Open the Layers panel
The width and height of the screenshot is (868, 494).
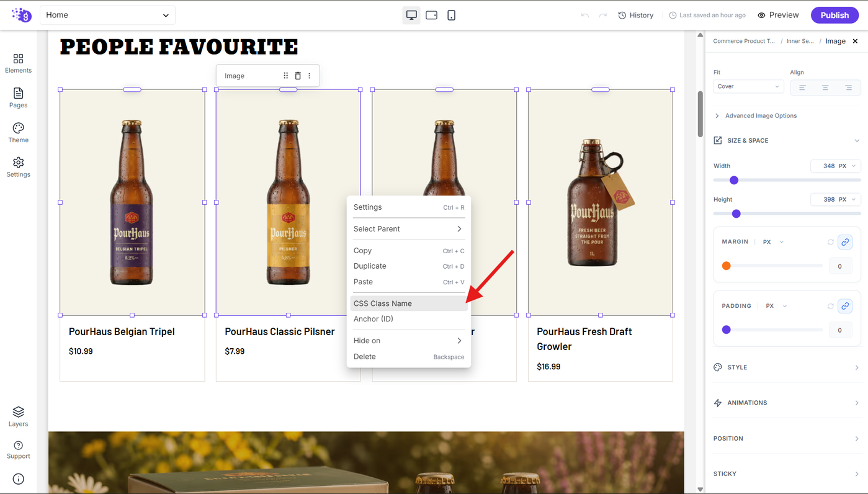tap(18, 416)
